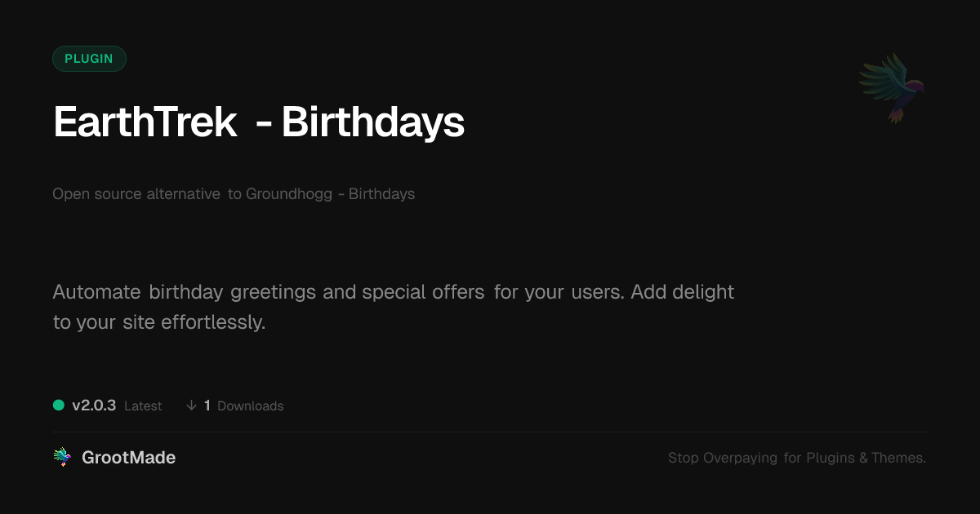Click the green status dot beside the version

(x=59, y=405)
